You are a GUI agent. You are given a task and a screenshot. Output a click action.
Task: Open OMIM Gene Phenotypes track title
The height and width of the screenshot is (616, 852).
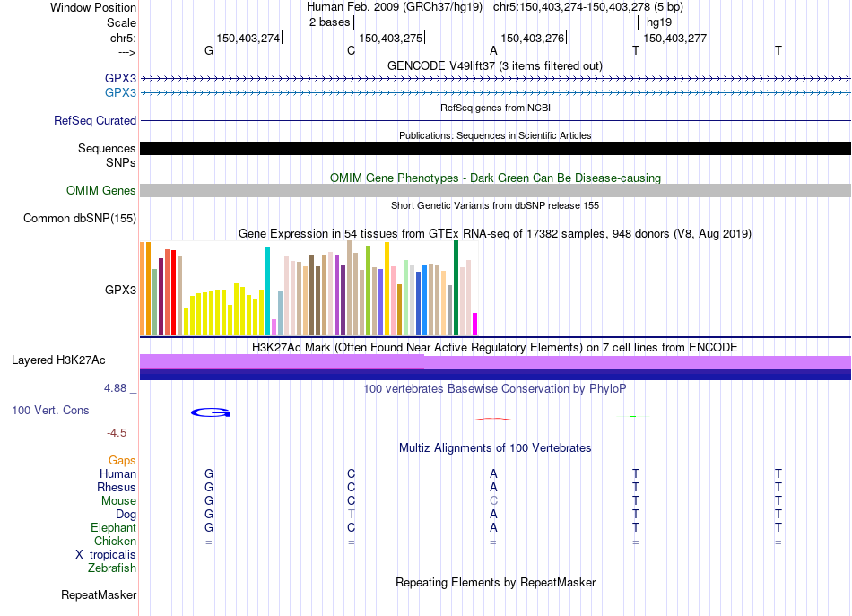click(495, 178)
